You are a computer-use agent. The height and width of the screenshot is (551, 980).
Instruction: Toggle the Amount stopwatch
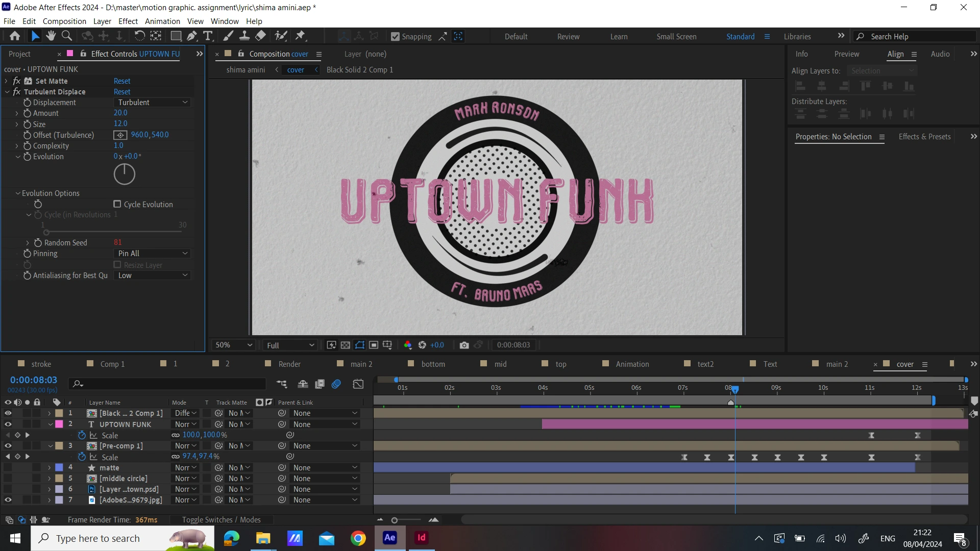[28, 113]
